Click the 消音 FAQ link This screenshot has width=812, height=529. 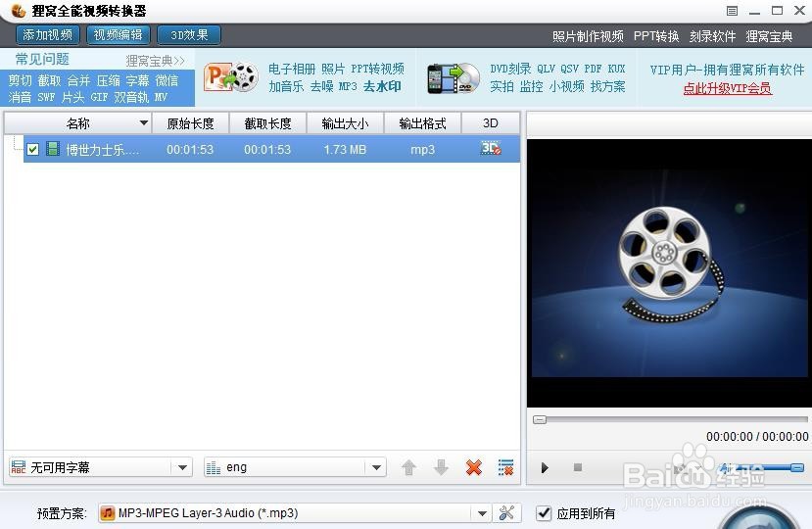[21, 97]
